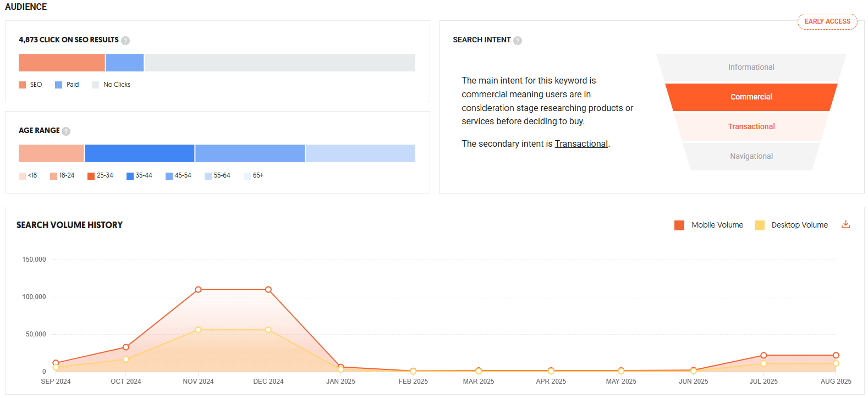Click the 55-64 age legend swatch
868x398 pixels.
[x=208, y=176]
